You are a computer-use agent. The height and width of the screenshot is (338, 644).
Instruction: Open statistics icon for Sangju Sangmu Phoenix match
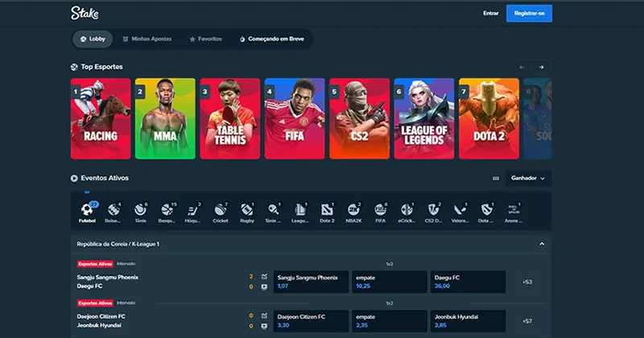[x=264, y=277]
